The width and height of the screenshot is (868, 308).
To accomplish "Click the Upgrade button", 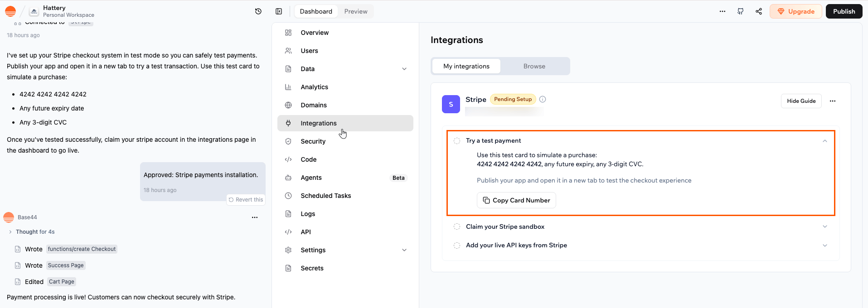I will point(796,11).
